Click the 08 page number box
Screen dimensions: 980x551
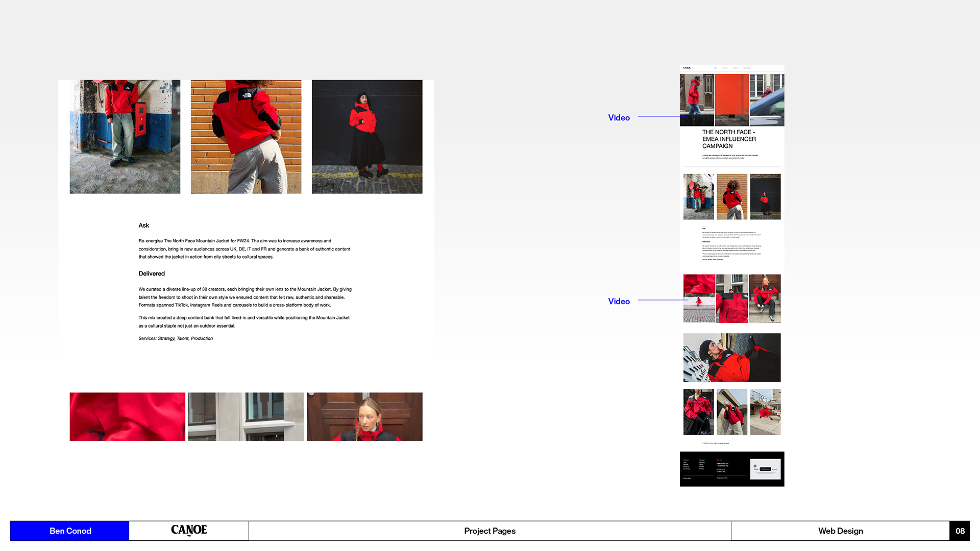(960, 531)
